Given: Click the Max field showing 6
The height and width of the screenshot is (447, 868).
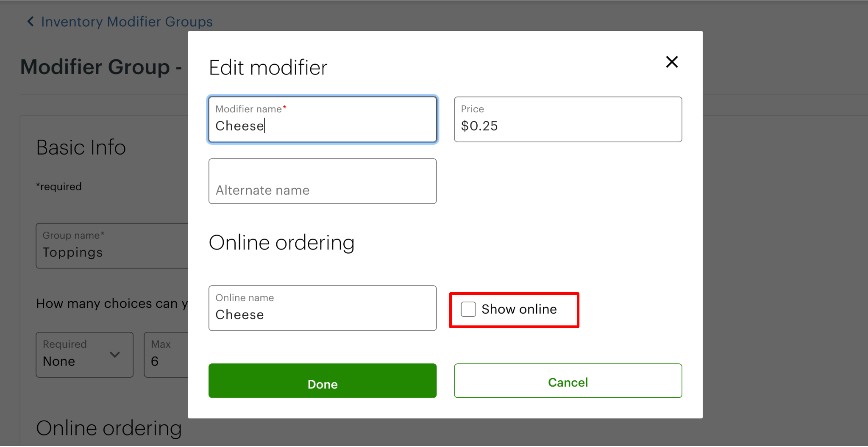Looking at the screenshot, I should (x=166, y=355).
